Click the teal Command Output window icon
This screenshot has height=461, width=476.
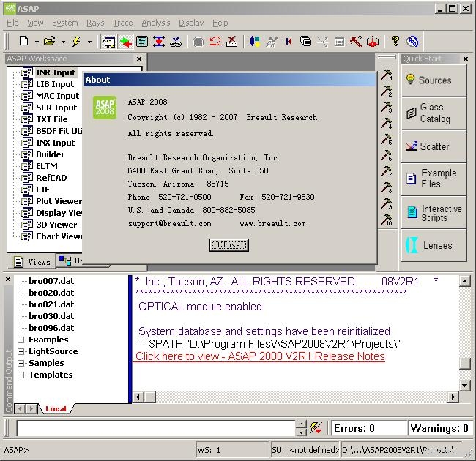click(142, 41)
